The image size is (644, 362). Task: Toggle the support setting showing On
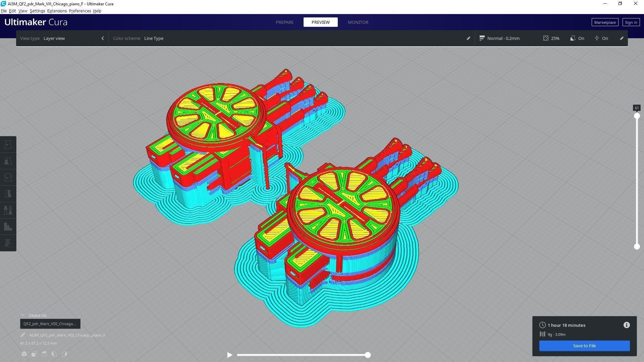click(577, 38)
